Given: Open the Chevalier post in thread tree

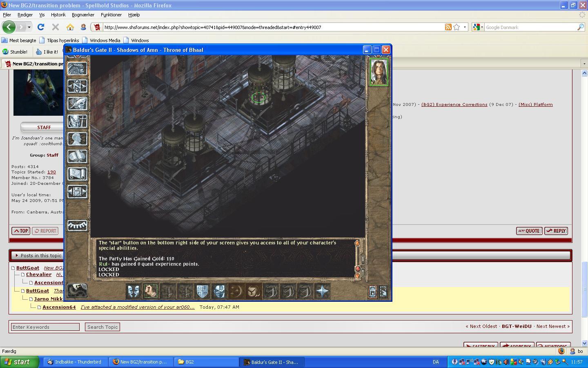Looking at the screenshot, I should (x=39, y=275).
